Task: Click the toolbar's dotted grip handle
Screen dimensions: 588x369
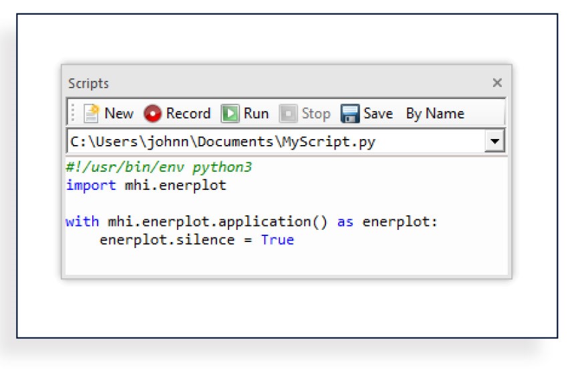Action: click(73, 114)
